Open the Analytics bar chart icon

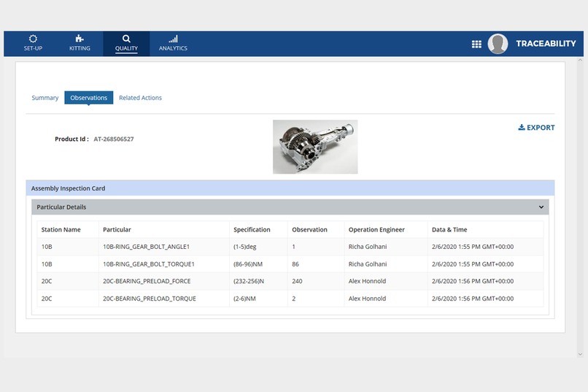pos(173,39)
